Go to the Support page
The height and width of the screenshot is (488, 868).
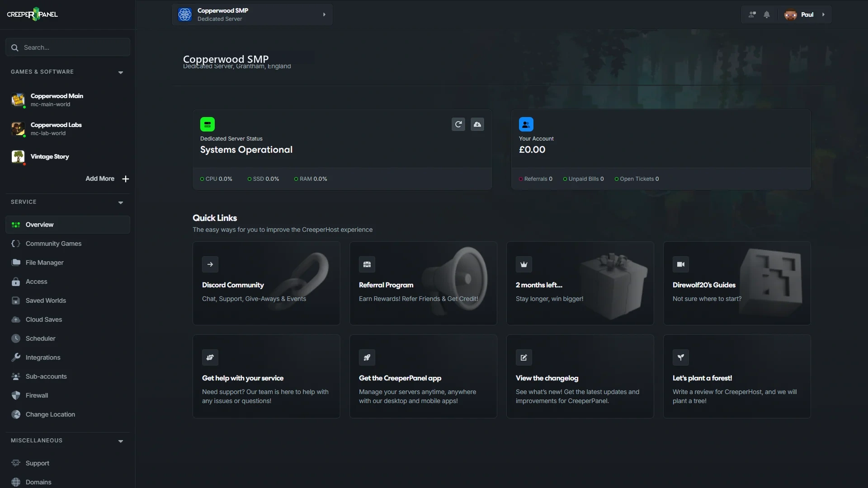(x=68, y=463)
